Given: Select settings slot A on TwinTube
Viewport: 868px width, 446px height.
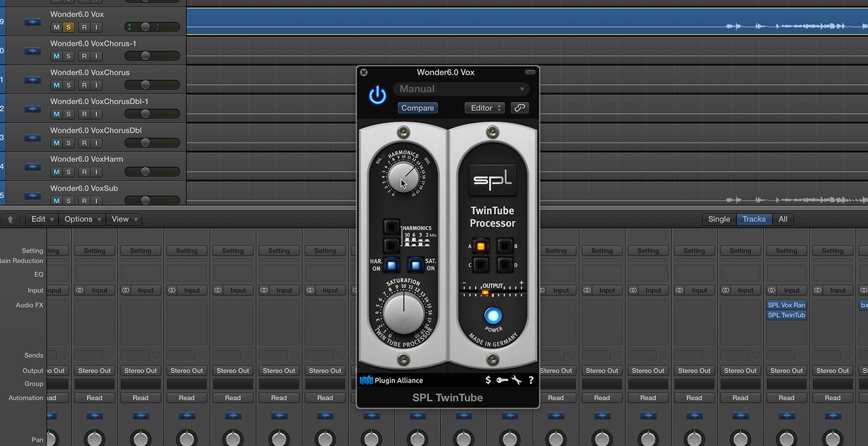Looking at the screenshot, I should click(480, 246).
